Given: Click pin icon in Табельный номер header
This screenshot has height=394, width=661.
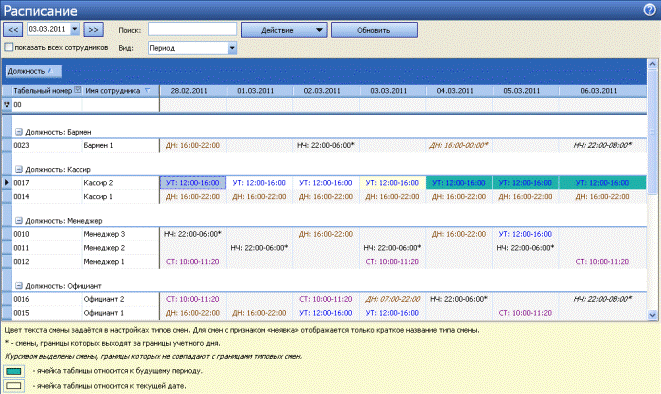Looking at the screenshot, I should pyautogui.click(x=78, y=90).
